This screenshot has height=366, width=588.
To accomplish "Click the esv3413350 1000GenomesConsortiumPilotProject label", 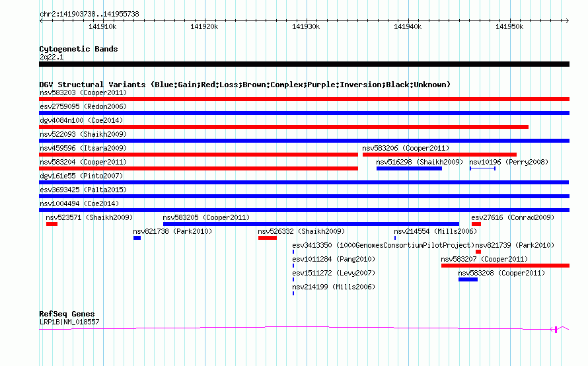I will [384, 245].
